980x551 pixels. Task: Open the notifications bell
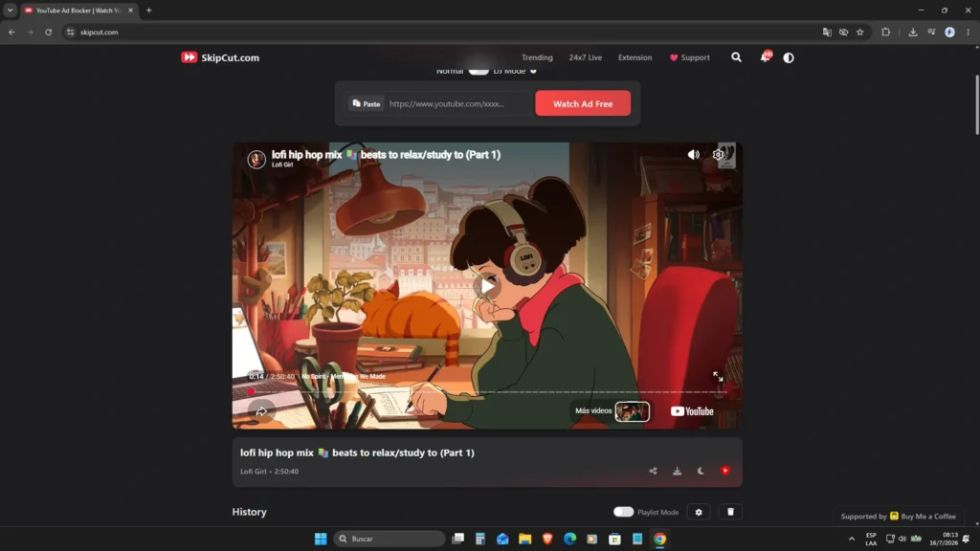765,56
